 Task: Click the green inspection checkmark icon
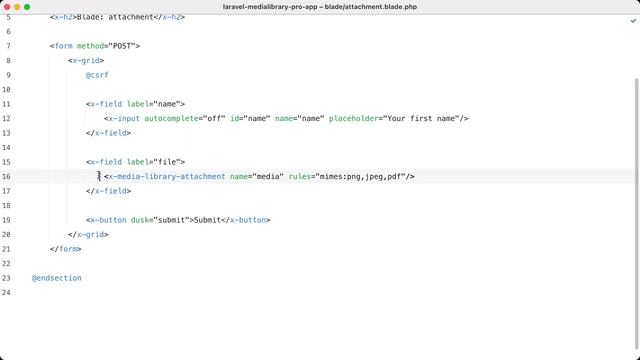point(633,20)
